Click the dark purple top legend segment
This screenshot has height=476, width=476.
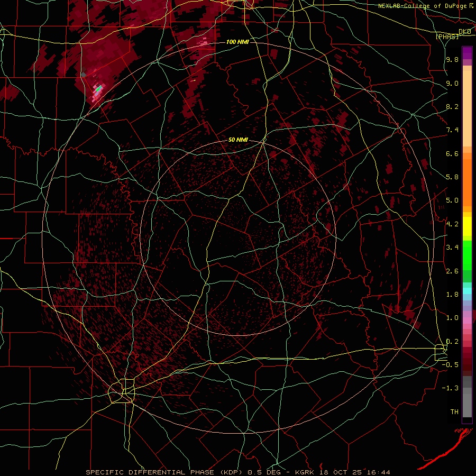click(467, 53)
